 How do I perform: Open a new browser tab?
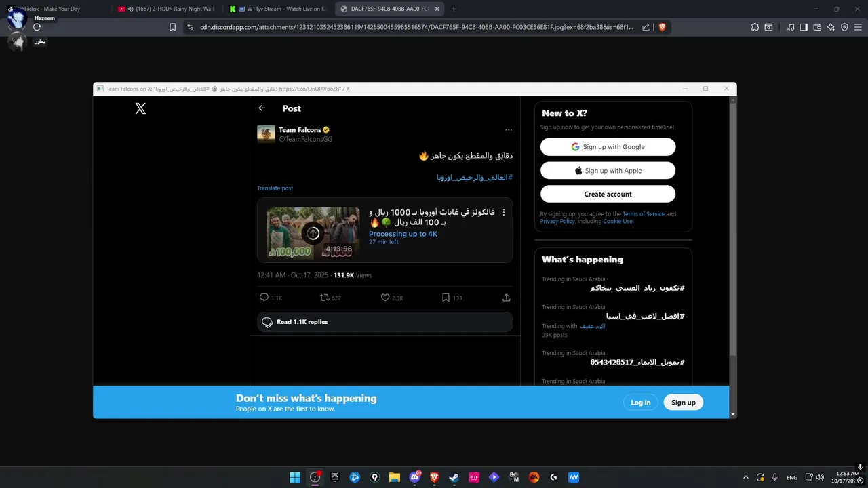(454, 9)
